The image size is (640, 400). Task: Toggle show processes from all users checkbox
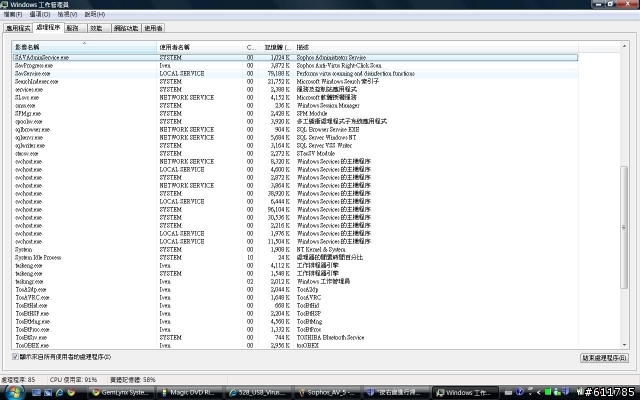click(x=16, y=357)
